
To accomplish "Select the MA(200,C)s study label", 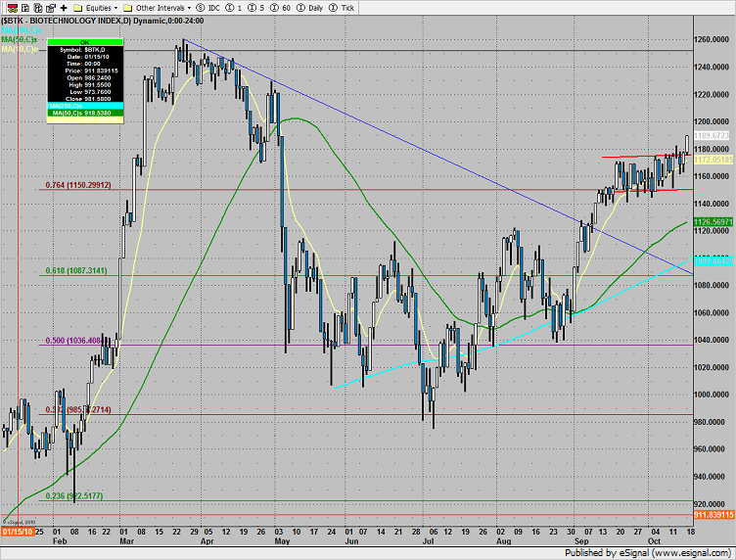I will point(22,30).
